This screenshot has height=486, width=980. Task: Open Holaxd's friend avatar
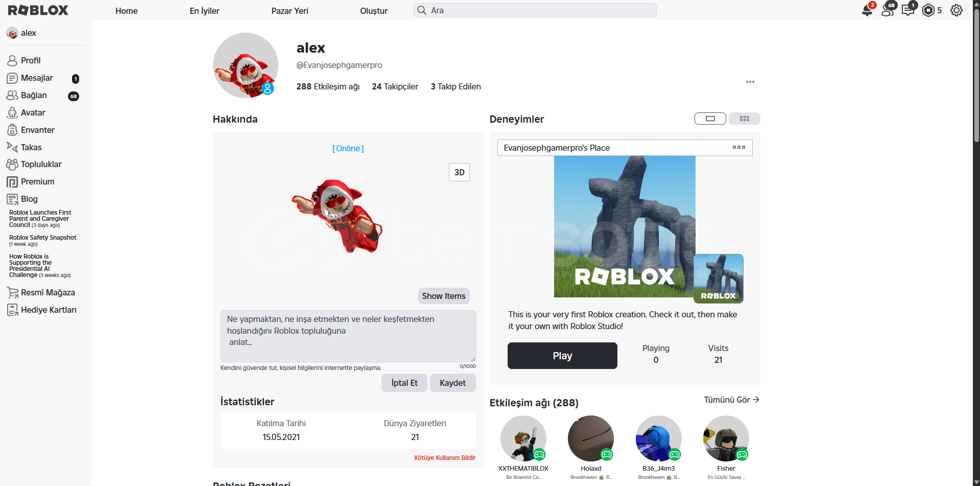[591, 438]
